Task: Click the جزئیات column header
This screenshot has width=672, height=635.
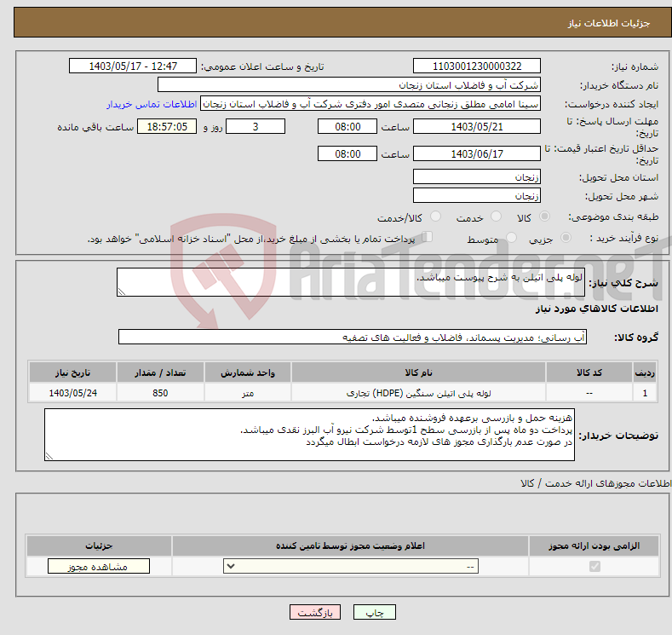Action: [99, 546]
